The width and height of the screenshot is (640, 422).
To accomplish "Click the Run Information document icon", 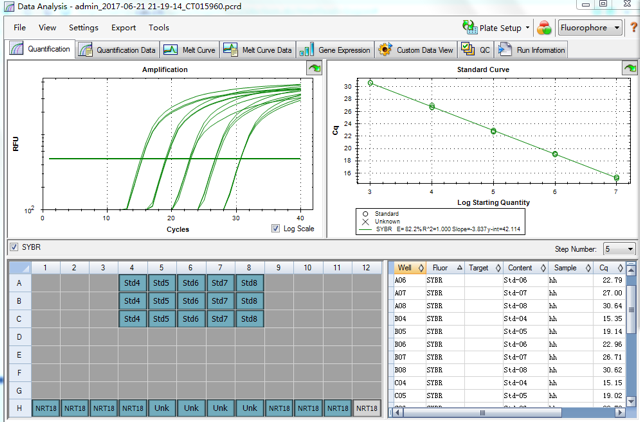I will 505,50.
